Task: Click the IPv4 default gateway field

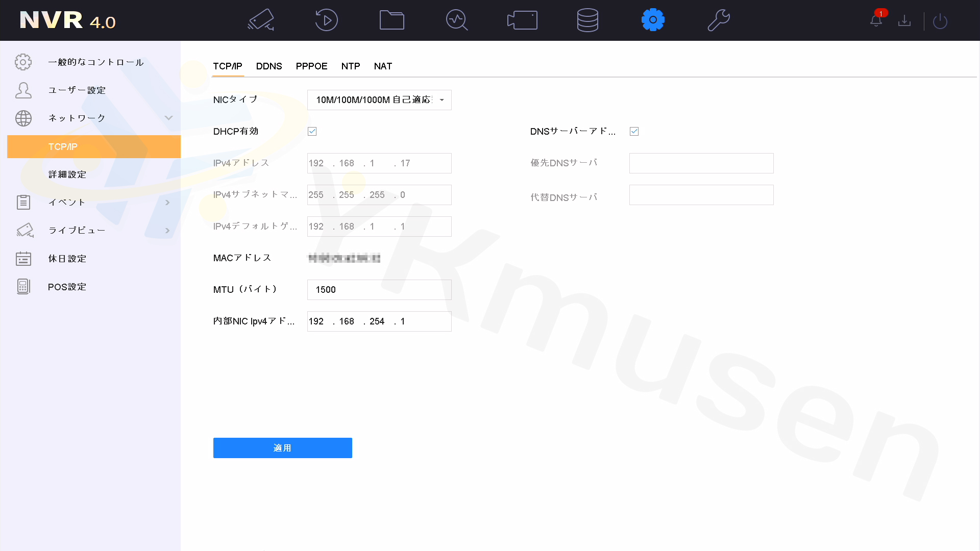Action: tap(379, 227)
